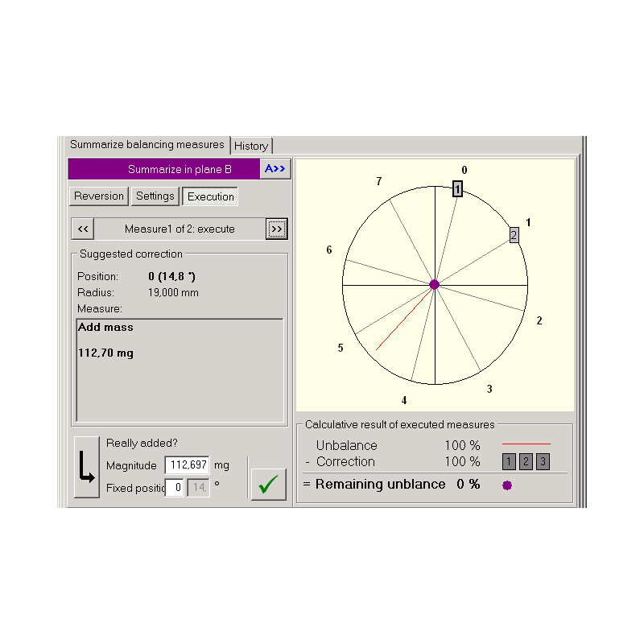
Task: Select the Summarize balancing measures tab
Action: click(147, 145)
